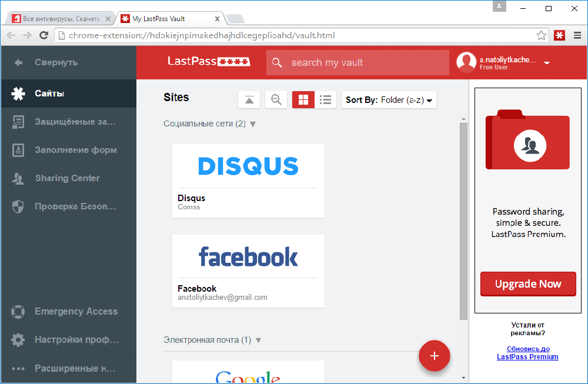Minimize the Chrome window
Image resolution: width=588 pixels, height=384 pixels.
(523, 8)
